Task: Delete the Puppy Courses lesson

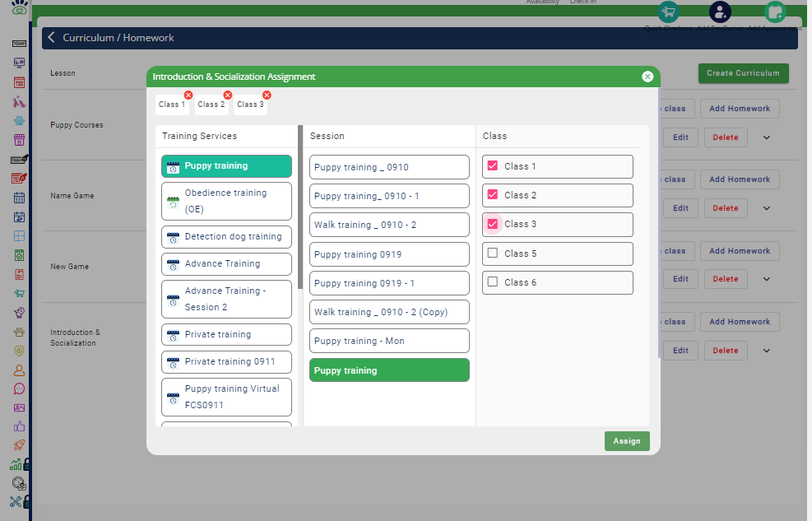Action: (x=726, y=137)
